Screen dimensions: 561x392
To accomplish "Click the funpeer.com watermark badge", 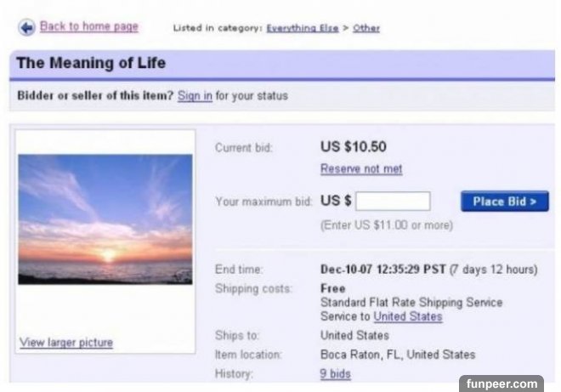I will point(501,383).
